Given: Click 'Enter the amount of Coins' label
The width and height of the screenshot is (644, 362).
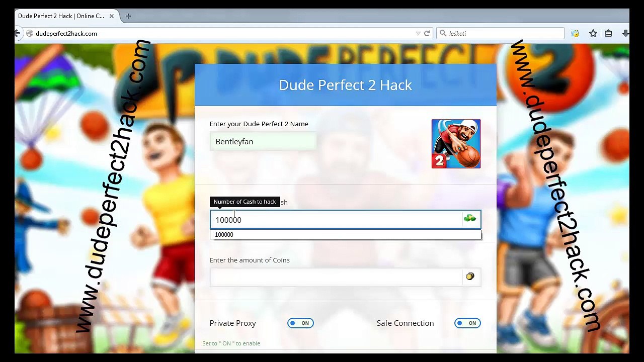Looking at the screenshot, I should pos(250,260).
